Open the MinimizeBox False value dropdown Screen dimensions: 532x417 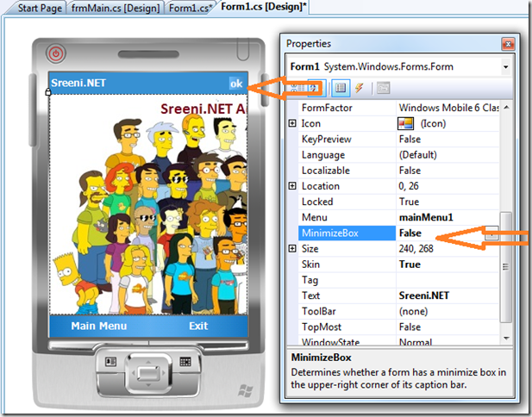491,233
